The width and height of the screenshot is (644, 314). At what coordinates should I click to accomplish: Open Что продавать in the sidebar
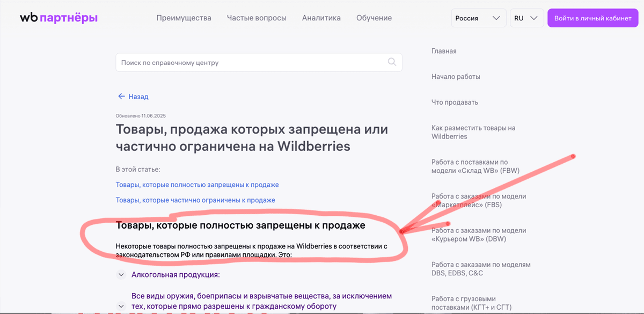455,102
